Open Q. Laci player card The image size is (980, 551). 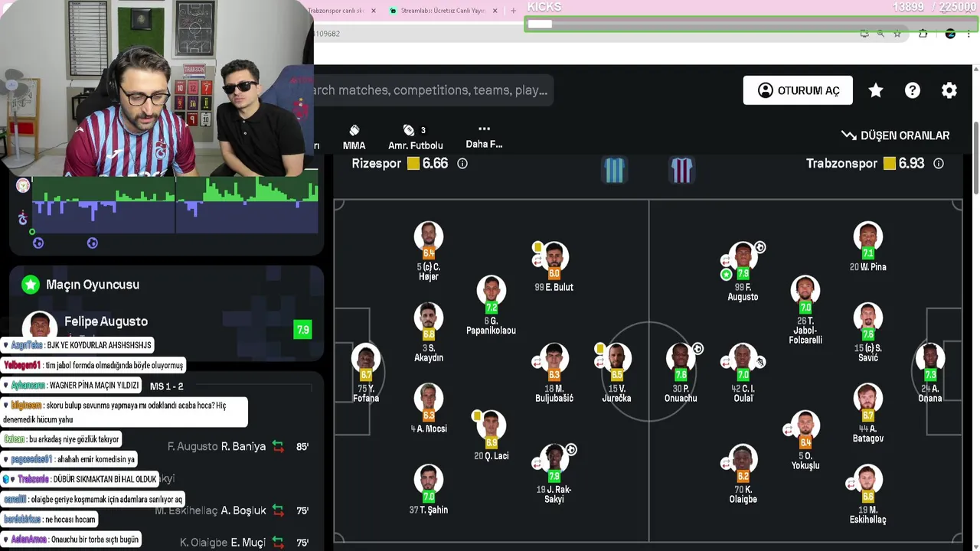click(x=491, y=436)
